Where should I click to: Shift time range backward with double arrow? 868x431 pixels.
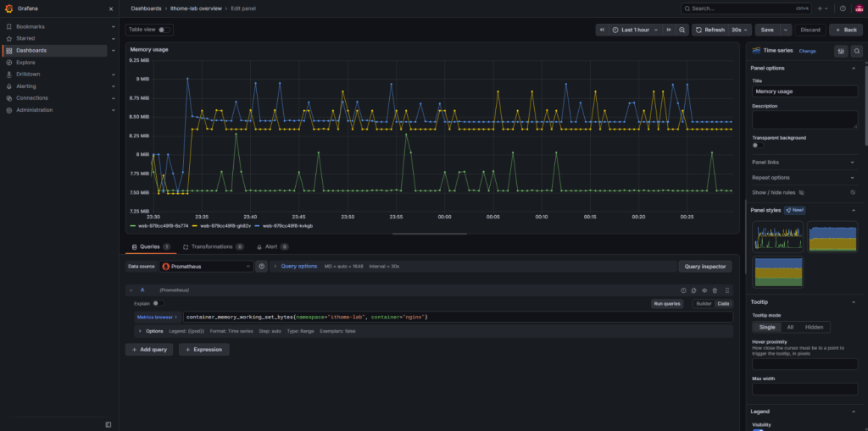pos(603,30)
